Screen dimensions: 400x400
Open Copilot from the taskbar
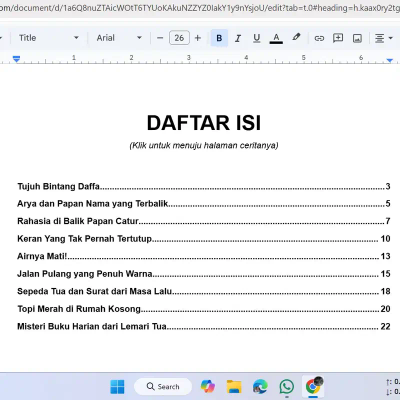[x=208, y=387]
